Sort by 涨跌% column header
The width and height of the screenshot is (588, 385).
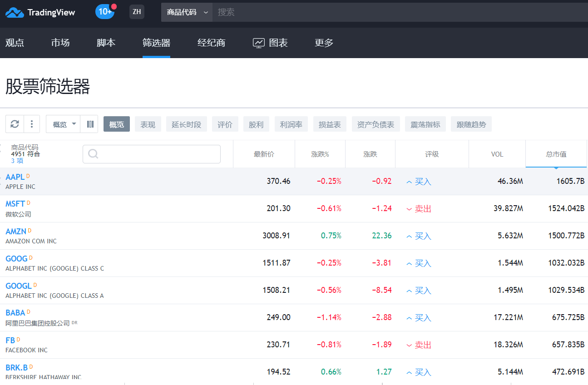(x=320, y=154)
